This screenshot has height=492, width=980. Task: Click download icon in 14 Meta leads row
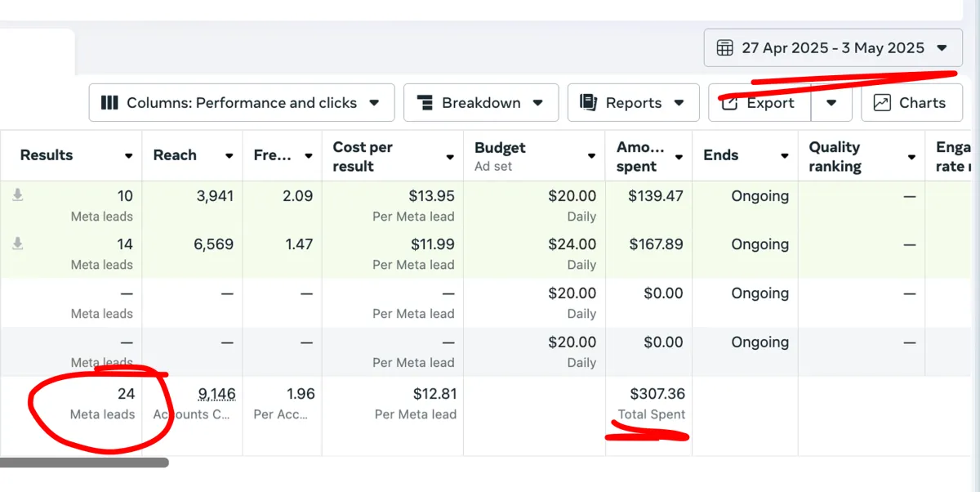[17, 244]
